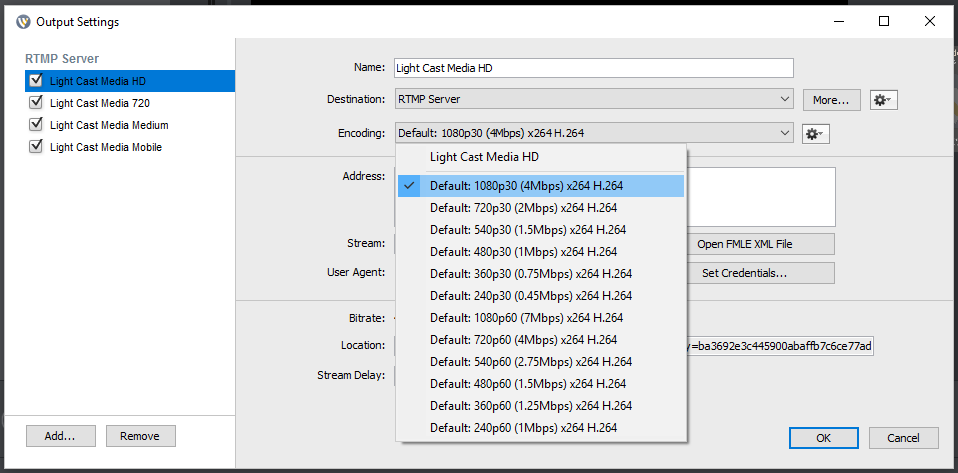
Task: Click the gear icon next to More button
Action: tap(882, 100)
